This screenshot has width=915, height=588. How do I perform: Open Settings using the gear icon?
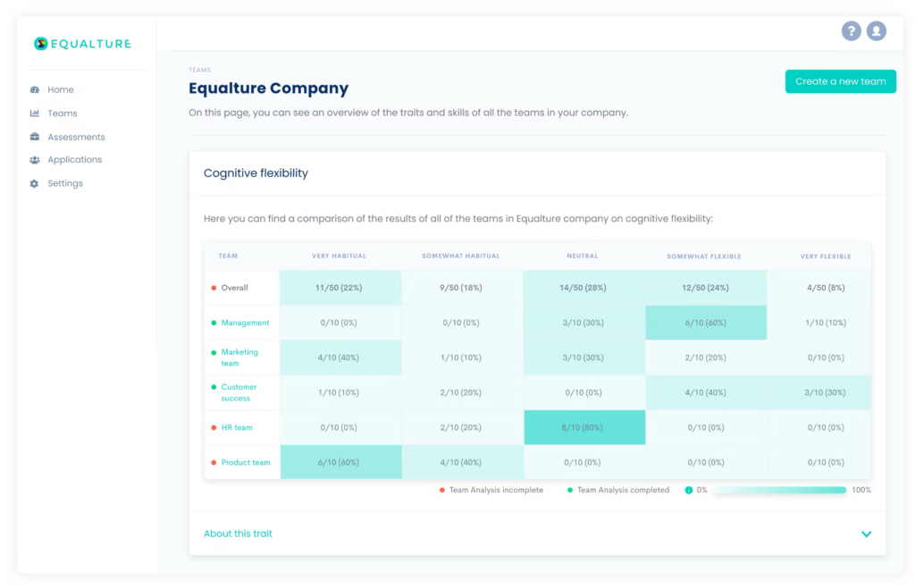click(x=34, y=182)
